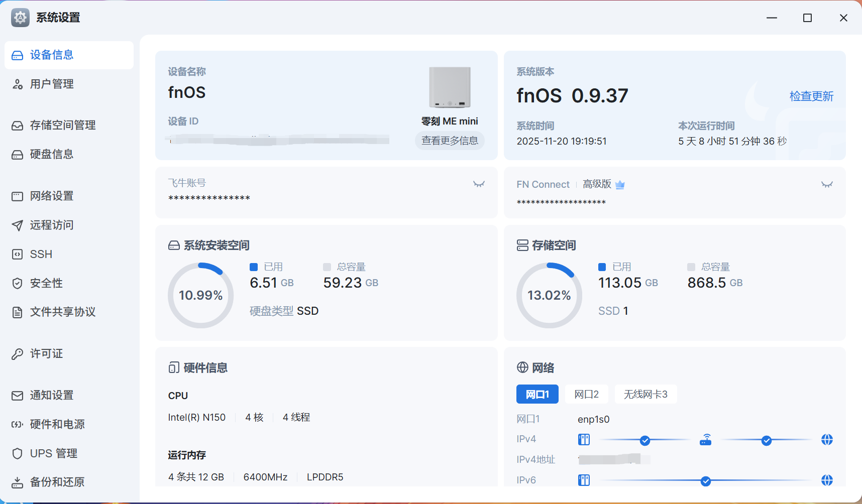The image size is (862, 504).
Task: Click the FN Connect label
Action: click(543, 185)
